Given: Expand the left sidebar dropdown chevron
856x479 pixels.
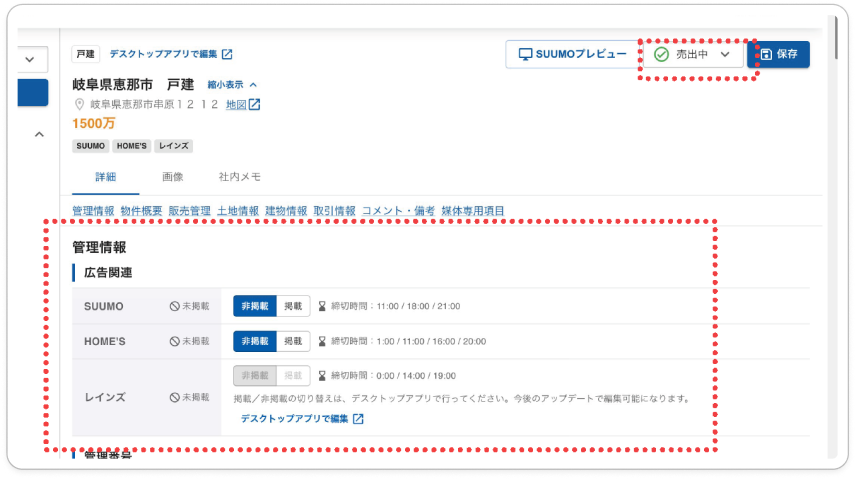Looking at the screenshot, I should 30,59.
